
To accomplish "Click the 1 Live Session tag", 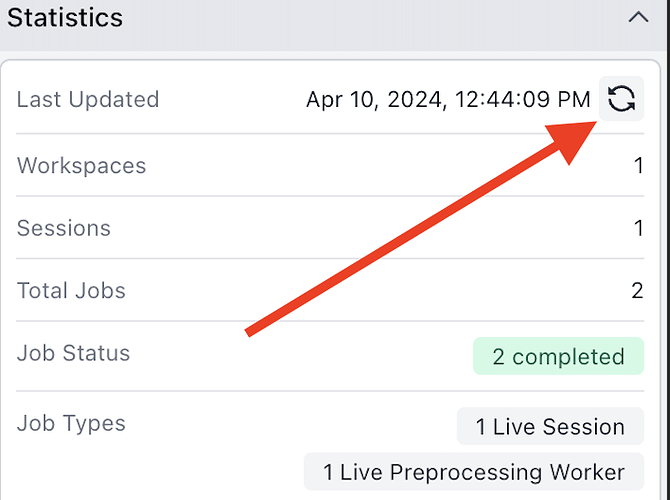I will (550, 426).
